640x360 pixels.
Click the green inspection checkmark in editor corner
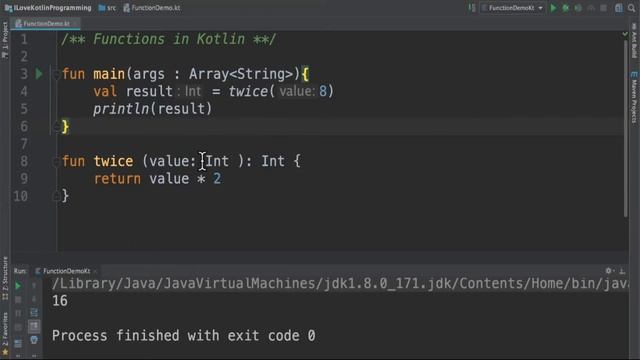click(x=625, y=34)
